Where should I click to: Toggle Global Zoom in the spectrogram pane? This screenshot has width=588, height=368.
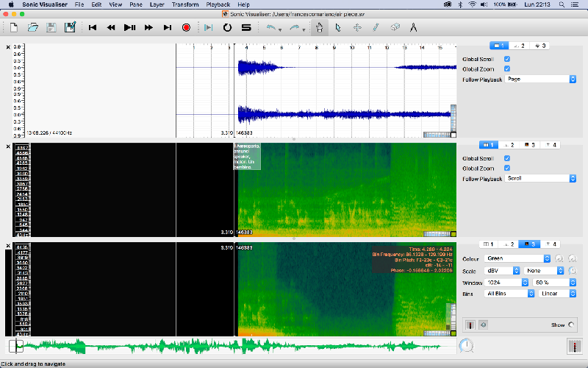click(507, 168)
